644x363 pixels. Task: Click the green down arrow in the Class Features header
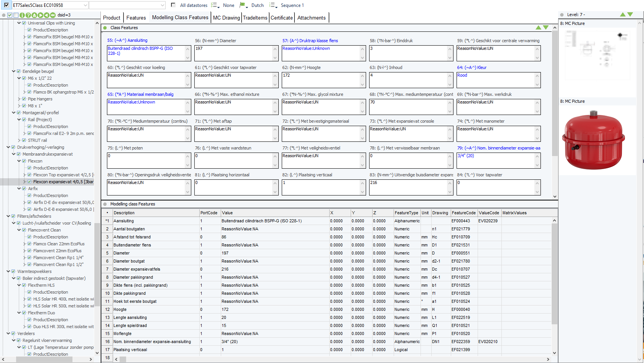pyautogui.click(x=545, y=28)
